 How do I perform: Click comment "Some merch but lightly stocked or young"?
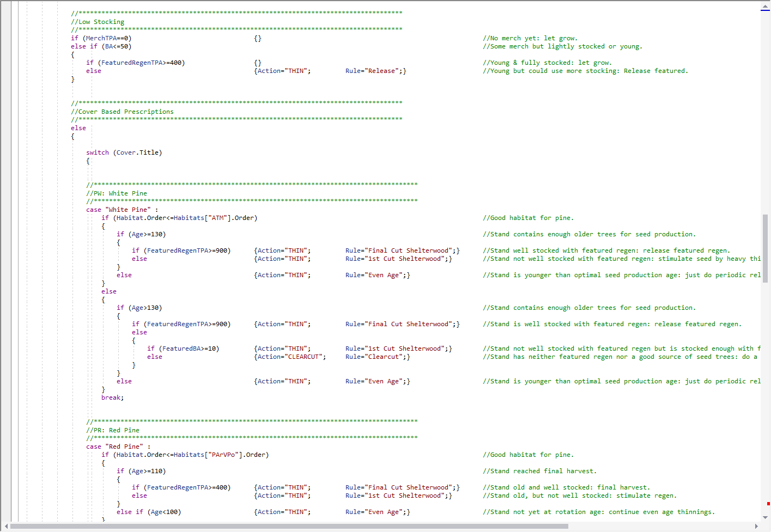click(x=563, y=46)
